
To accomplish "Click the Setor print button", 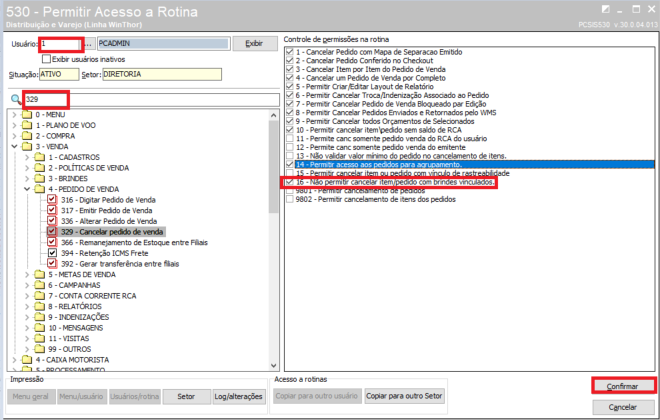I will coord(186,396).
